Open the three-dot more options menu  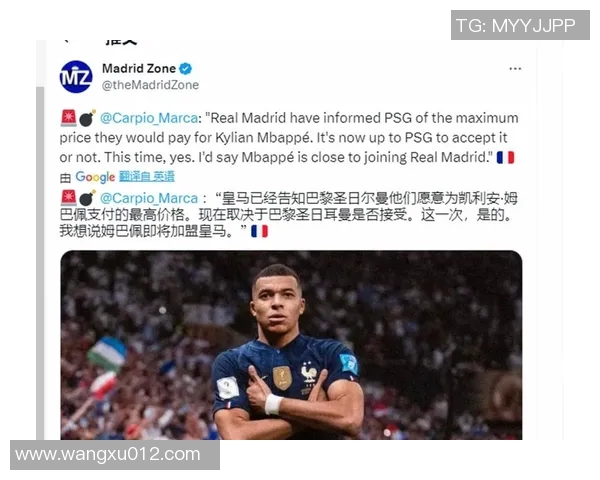[515, 69]
